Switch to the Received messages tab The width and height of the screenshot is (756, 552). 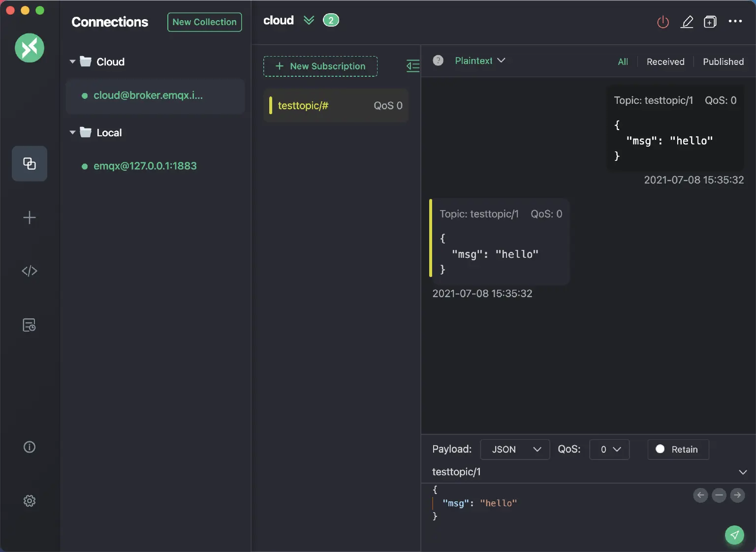pyautogui.click(x=665, y=61)
